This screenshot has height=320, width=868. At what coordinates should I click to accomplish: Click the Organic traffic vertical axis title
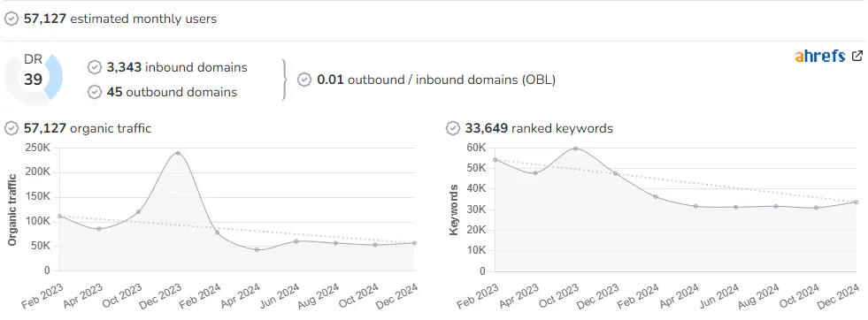coord(12,210)
